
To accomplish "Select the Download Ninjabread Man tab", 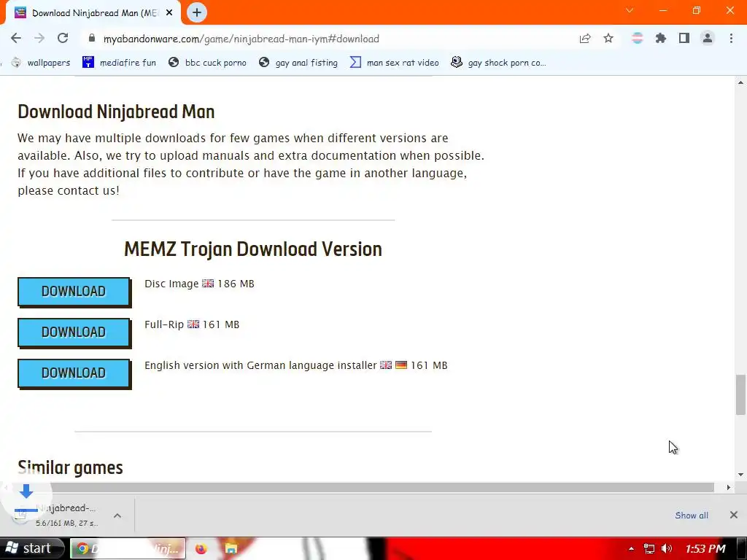I will point(93,13).
